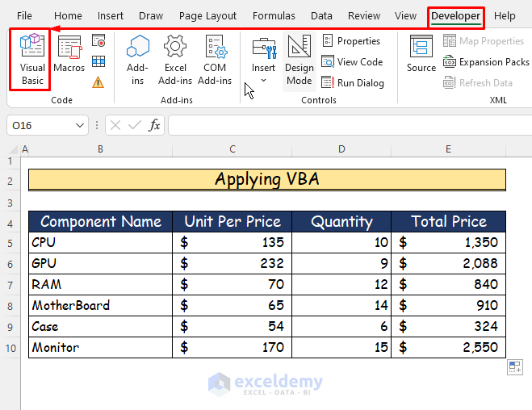The width and height of the screenshot is (532, 410).
Task: Switch to the Home tab
Action: (68, 16)
